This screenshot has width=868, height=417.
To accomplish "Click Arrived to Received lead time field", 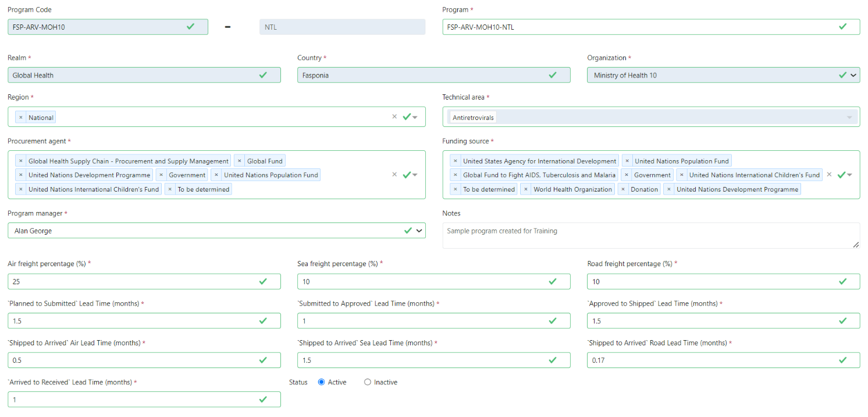I will pos(144,400).
